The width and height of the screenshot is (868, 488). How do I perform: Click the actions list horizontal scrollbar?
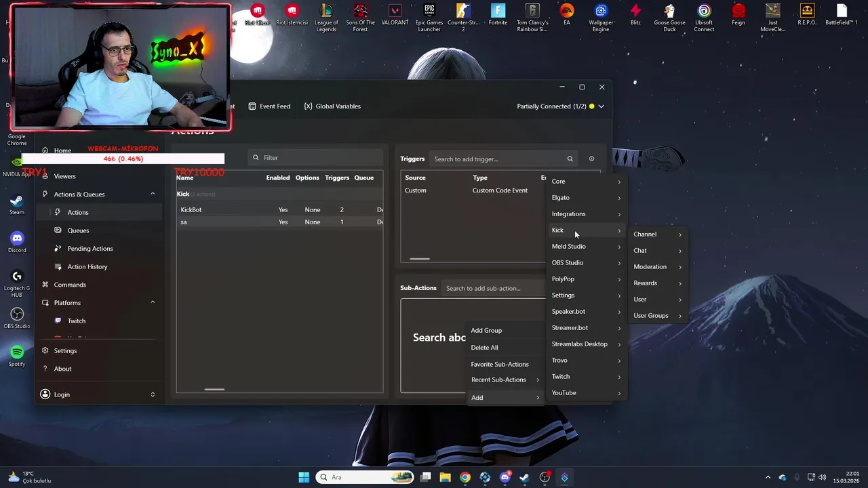(214, 390)
